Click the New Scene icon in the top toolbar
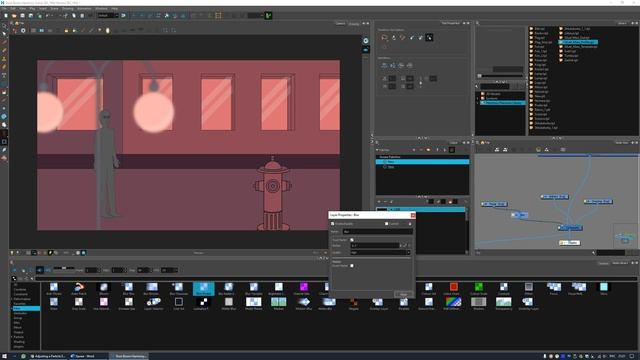Viewport: 640px width, 360px height. click(x=6, y=16)
